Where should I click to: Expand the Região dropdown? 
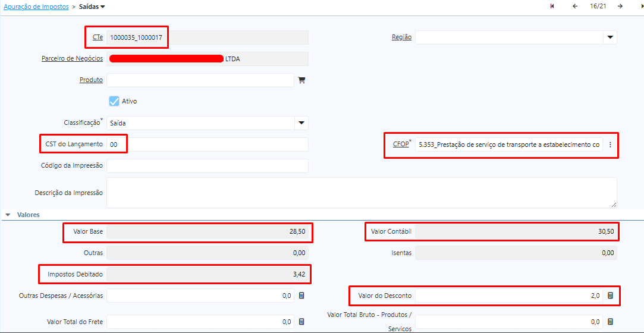pyautogui.click(x=610, y=37)
